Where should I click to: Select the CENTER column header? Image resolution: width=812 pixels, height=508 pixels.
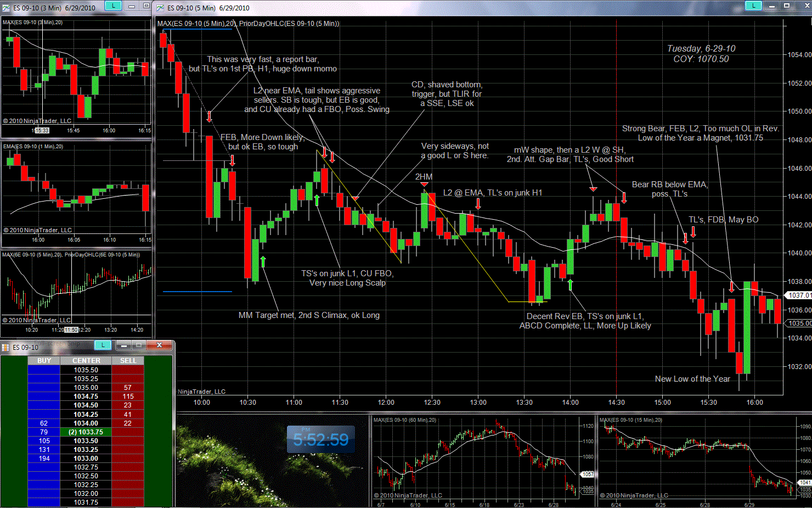86,361
